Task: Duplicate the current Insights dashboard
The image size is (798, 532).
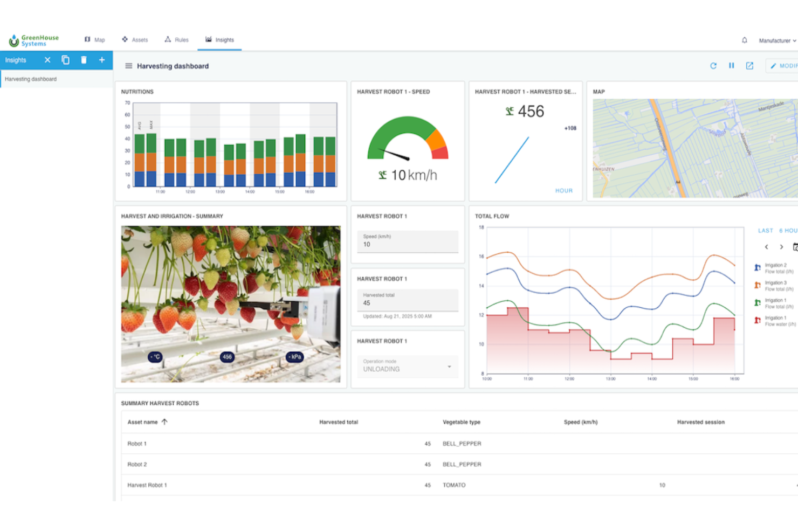Action: [65, 60]
